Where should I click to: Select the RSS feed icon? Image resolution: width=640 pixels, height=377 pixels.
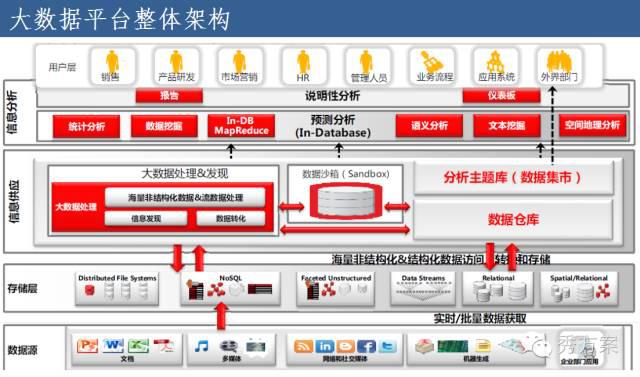[303, 346]
